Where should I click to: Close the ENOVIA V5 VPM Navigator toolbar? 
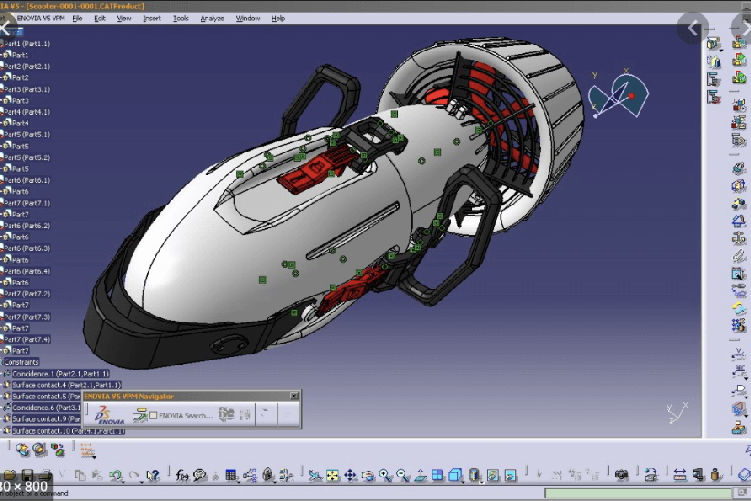click(x=291, y=397)
